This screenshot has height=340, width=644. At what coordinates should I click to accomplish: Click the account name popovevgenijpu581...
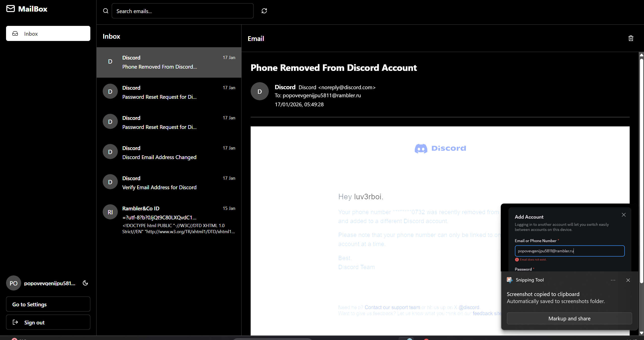pos(50,283)
